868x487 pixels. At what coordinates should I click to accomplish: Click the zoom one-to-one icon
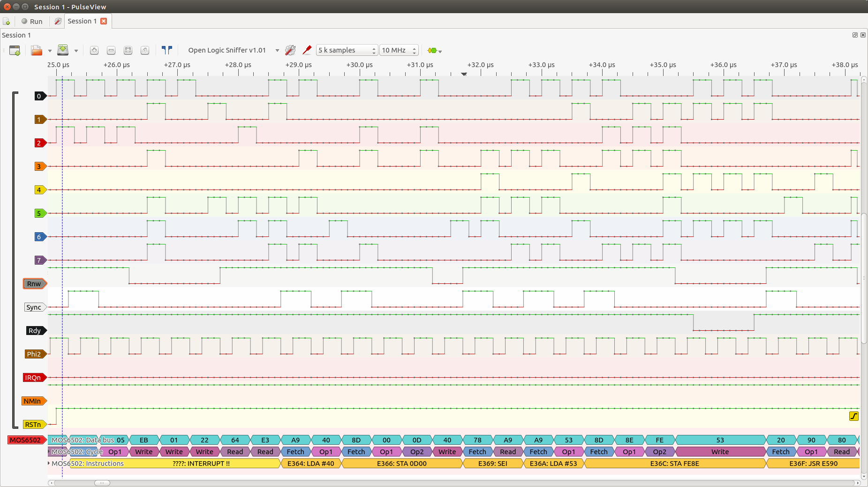tap(145, 50)
